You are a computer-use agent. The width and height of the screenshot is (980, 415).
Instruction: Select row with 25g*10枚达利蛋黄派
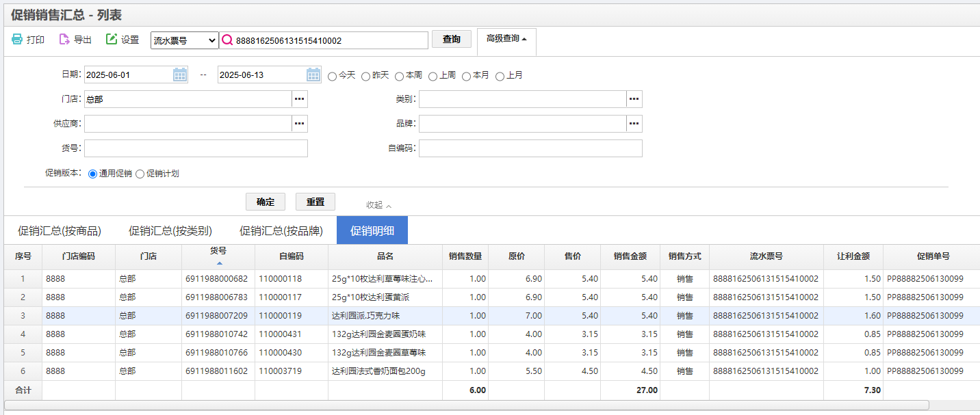(492, 297)
